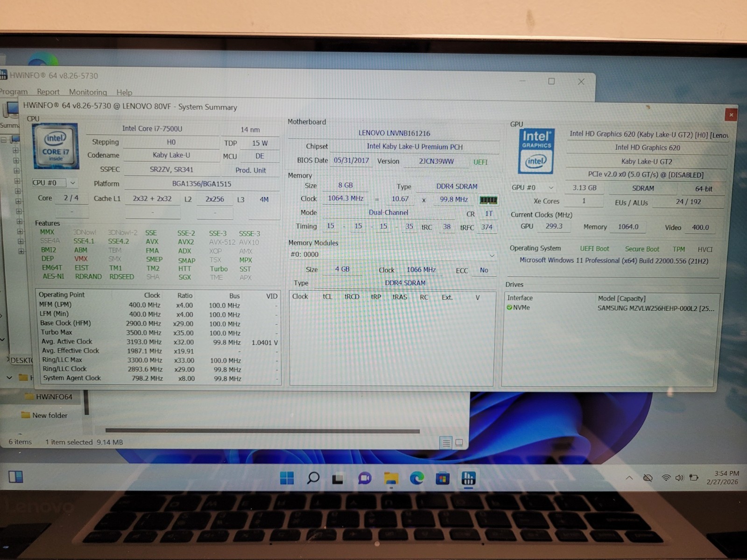The width and height of the screenshot is (747, 560).
Task: Close the System Summary window
Action: [731, 115]
